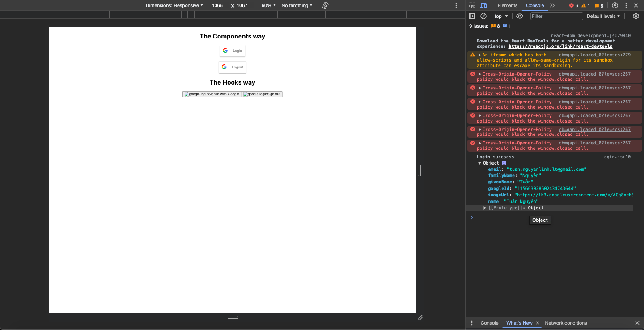
Task: Click the Google Login button
Action: click(233, 51)
